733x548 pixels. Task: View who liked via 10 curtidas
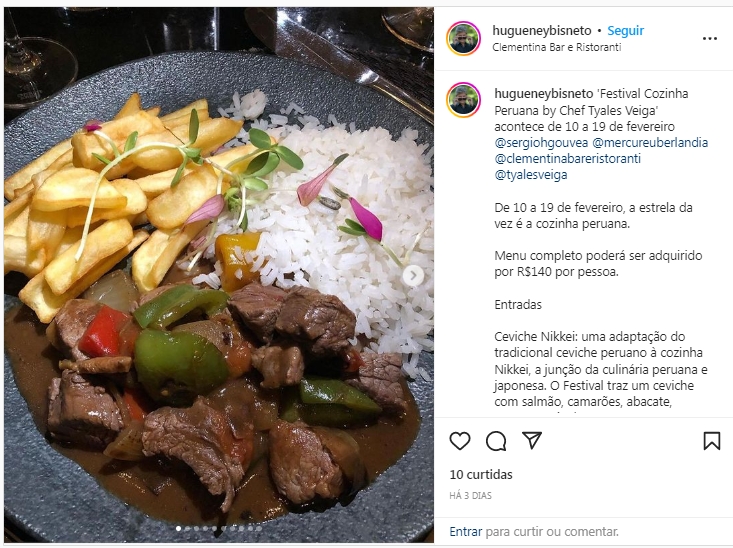(481, 475)
